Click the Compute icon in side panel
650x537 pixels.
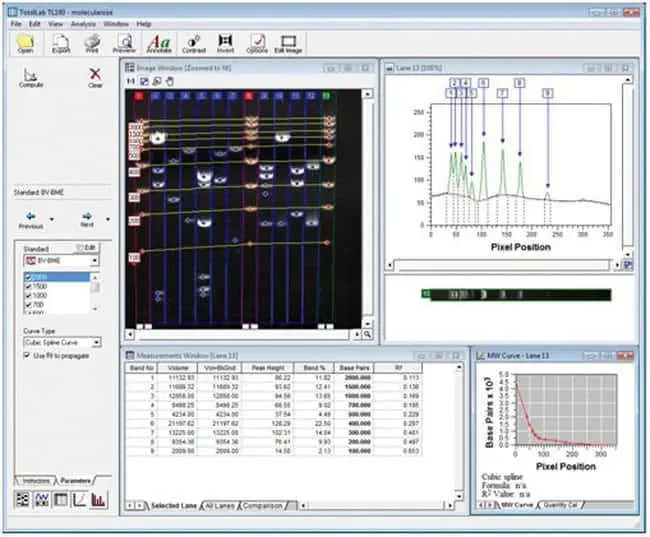pyautogui.click(x=31, y=77)
